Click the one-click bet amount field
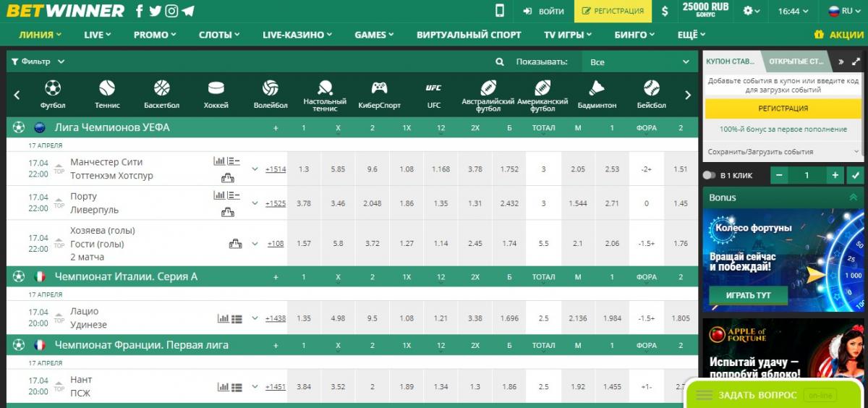868x408 pixels. [x=807, y=175]
